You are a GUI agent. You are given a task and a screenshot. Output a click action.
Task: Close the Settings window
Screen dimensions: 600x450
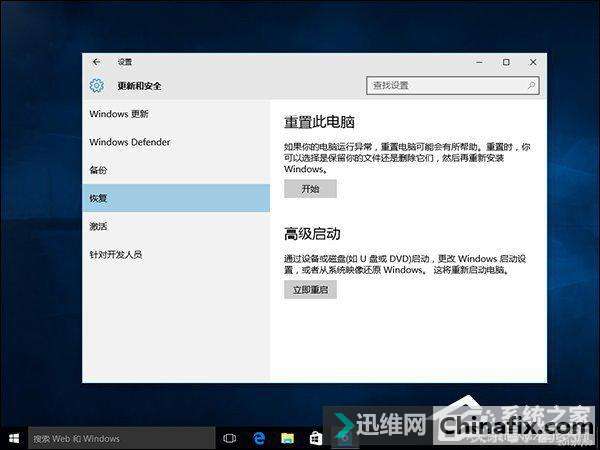coord(533,62)
